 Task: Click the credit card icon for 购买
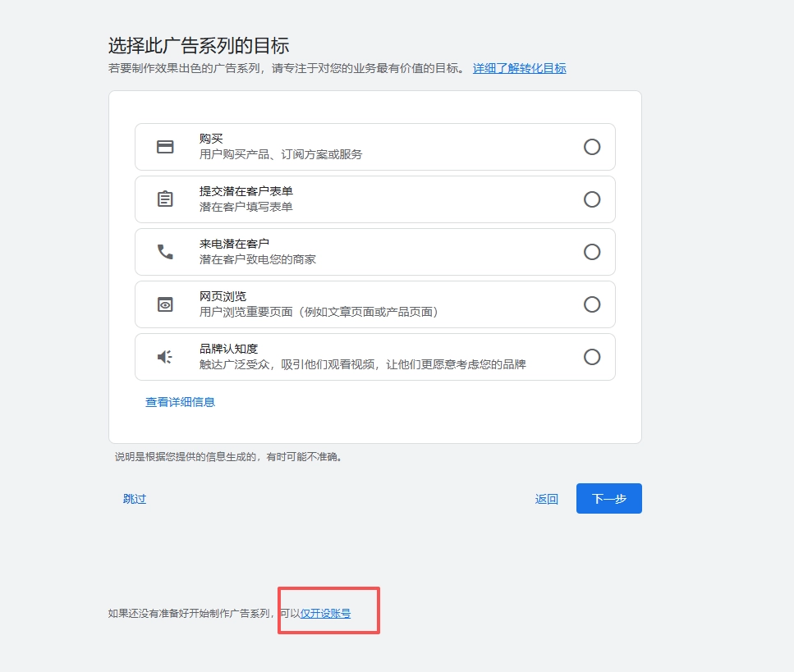coord(165,147)
